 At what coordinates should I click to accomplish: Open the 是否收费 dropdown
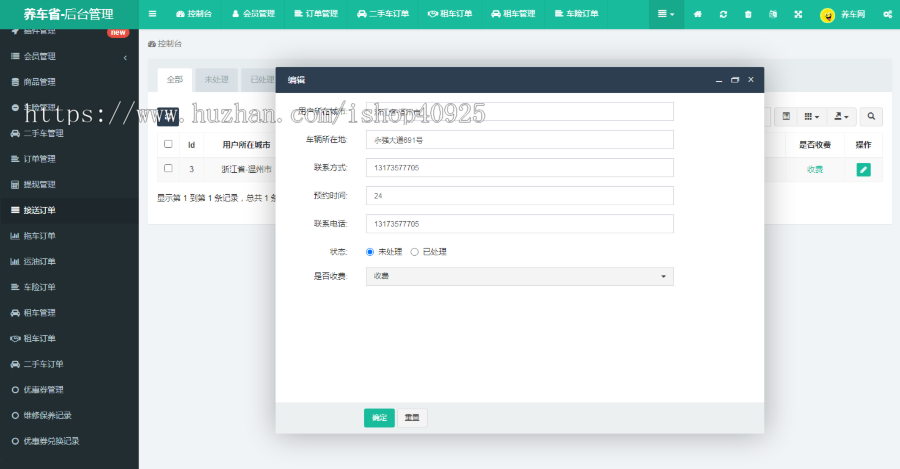click(519, 276)
